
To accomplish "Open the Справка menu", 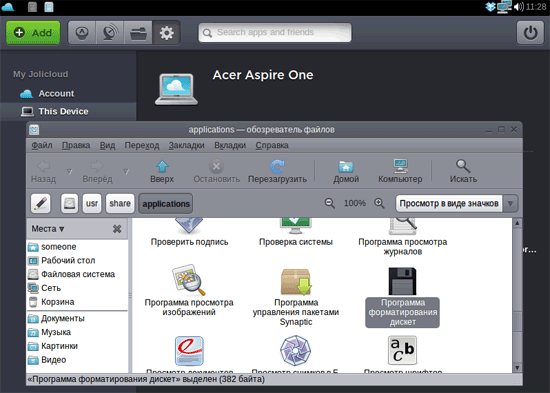I will (272, 145).
